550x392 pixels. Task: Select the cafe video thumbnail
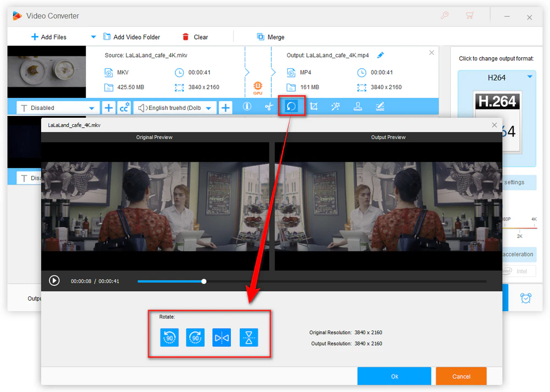(47, 71)
